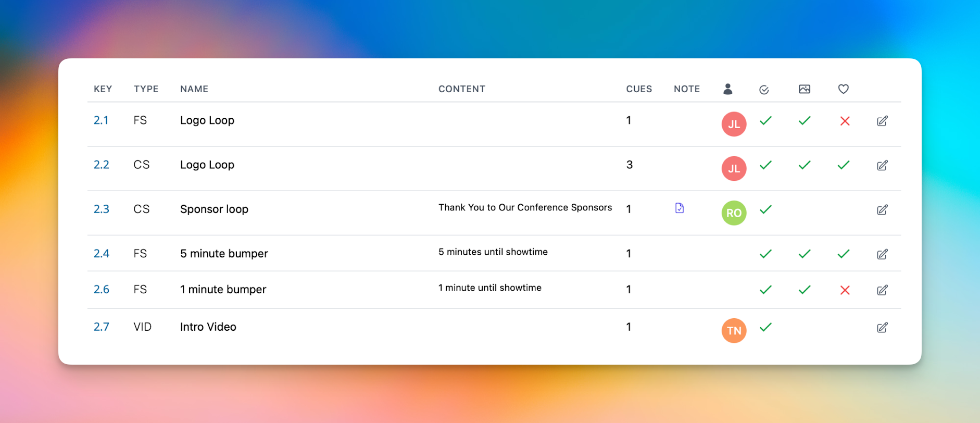
Task: Toggle the red X on row 2.1
Action: pyautogui.click(x=845, y=121)
